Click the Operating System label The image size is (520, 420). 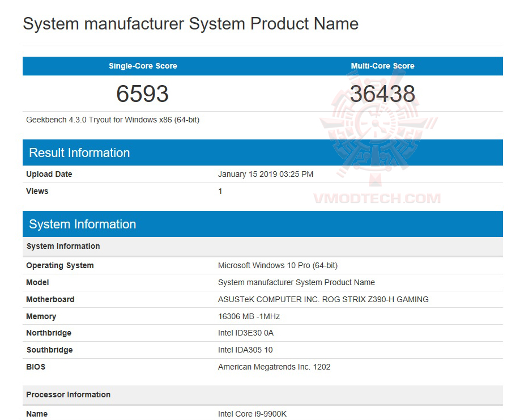60,265
